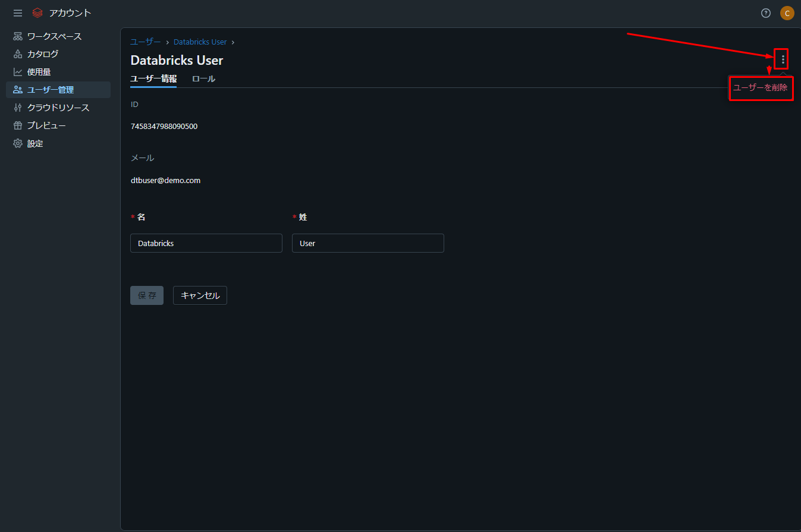Select the ユーザー情報 tab

tap(153, 78)
